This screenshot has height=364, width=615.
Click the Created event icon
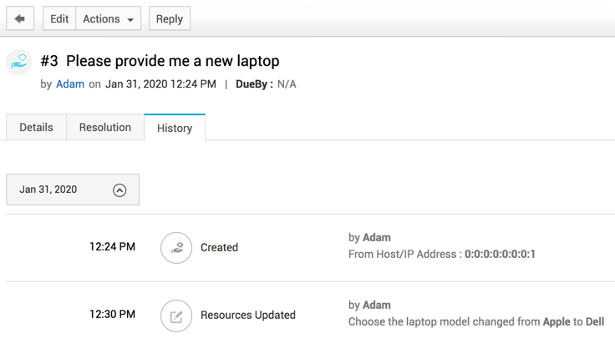tap(176, 248)
